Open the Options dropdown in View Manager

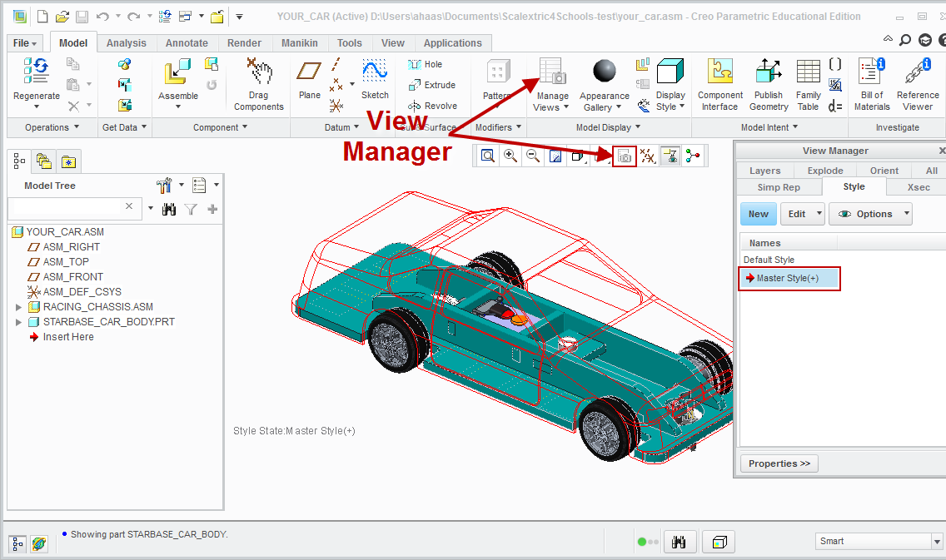point(870,214)
